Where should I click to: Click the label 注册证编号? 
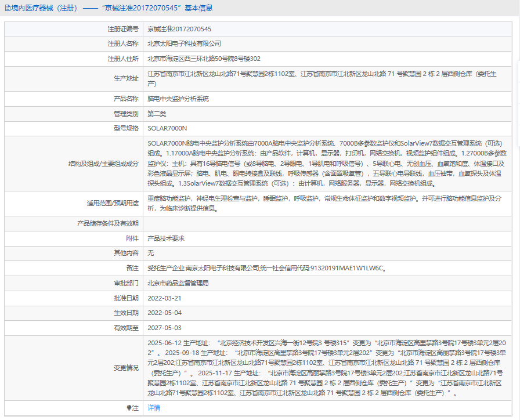click(x=123, y=29)
